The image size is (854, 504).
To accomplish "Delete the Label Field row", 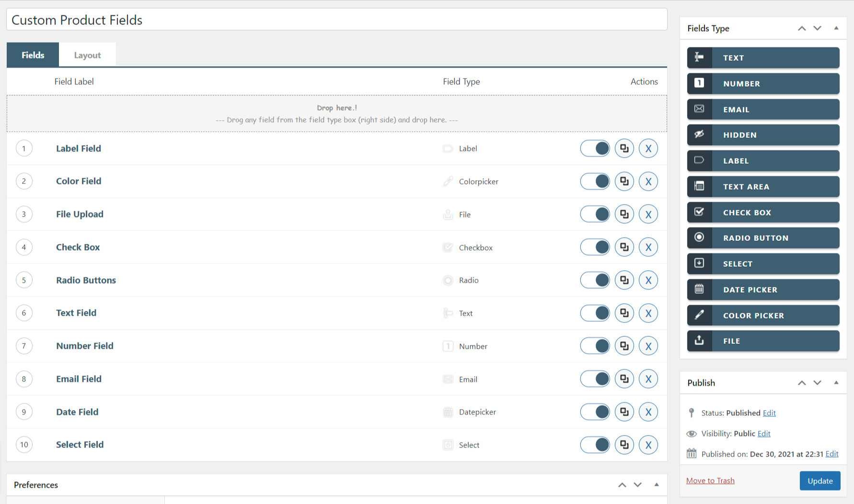I will (648, 149).
